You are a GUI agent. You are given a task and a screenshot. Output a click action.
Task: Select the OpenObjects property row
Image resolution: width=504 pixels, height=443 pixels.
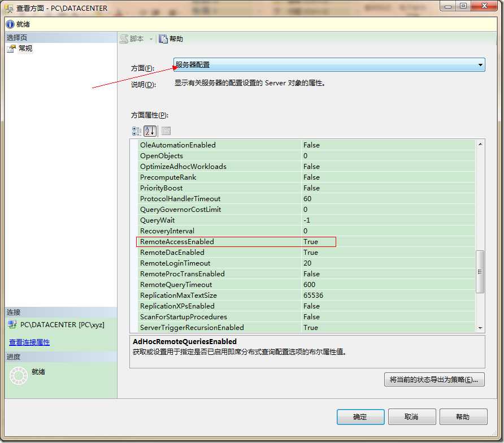point(306,155)
